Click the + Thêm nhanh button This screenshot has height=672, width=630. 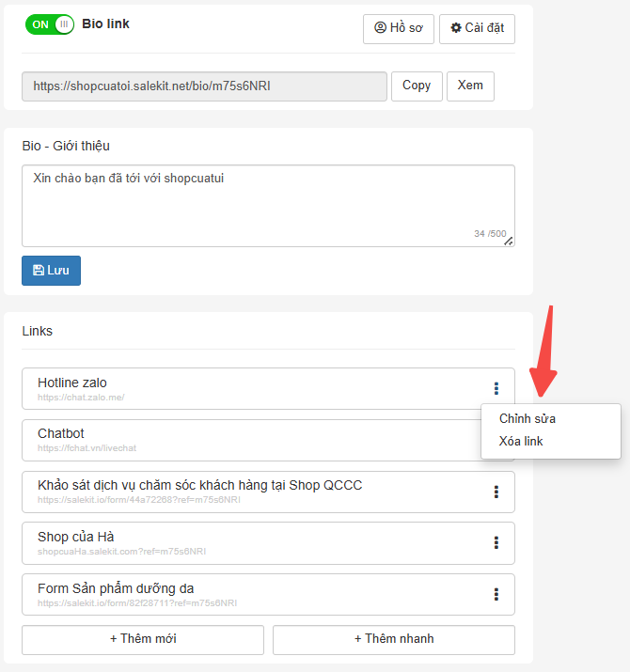[x=394, y=640]
